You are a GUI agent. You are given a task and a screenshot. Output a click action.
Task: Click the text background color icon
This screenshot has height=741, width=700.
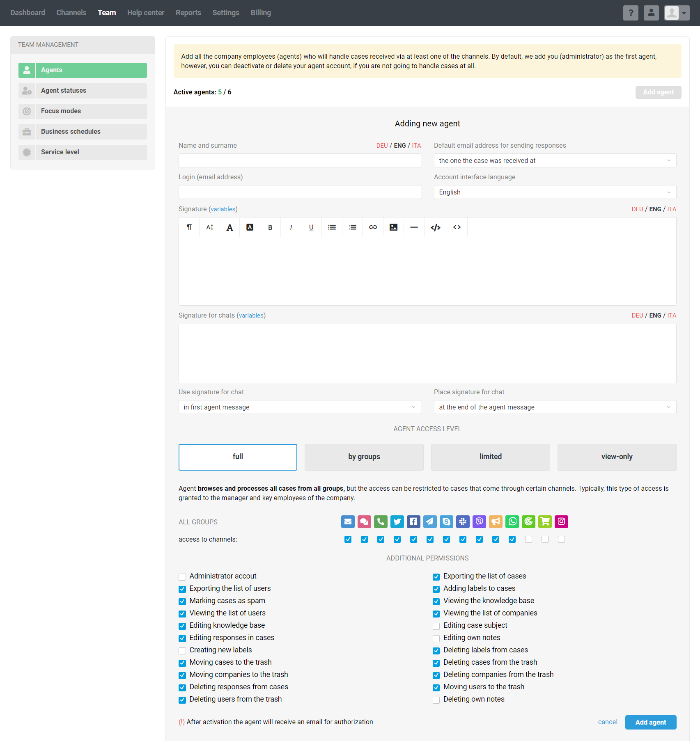click(250, 227)
